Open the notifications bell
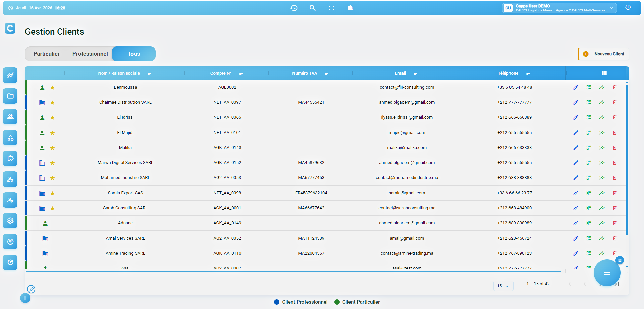 (x=350, y=8)
